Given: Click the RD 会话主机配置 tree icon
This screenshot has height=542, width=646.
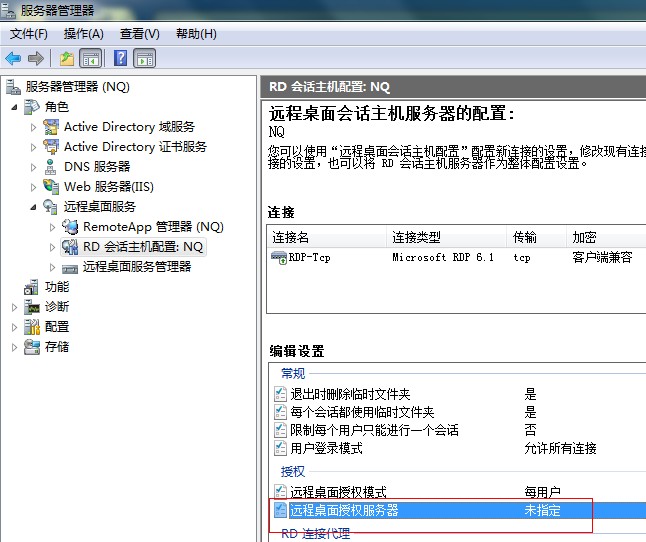Looking at the screenshot, I should [70, 247].
